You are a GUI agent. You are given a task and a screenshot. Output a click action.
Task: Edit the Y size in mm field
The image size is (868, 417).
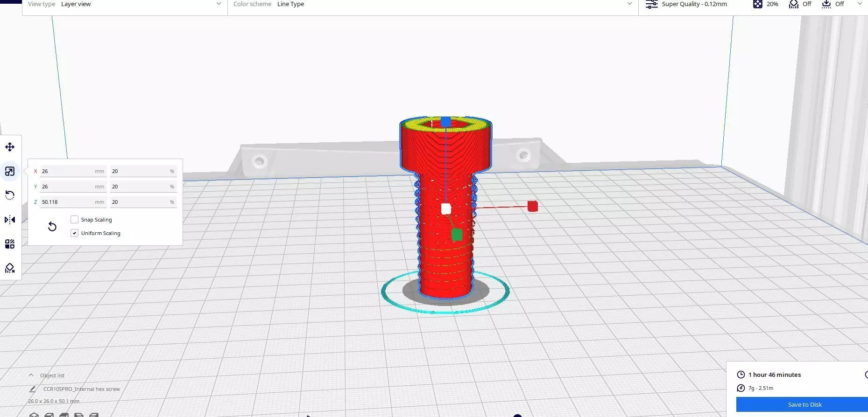(73, 187)
